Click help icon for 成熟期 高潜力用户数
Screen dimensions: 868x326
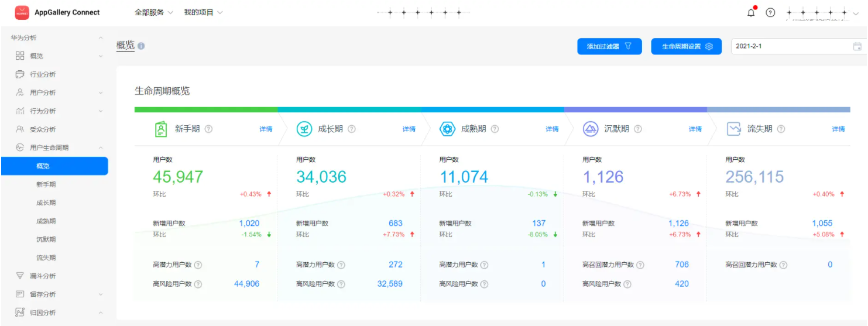(x=484, y=265)
